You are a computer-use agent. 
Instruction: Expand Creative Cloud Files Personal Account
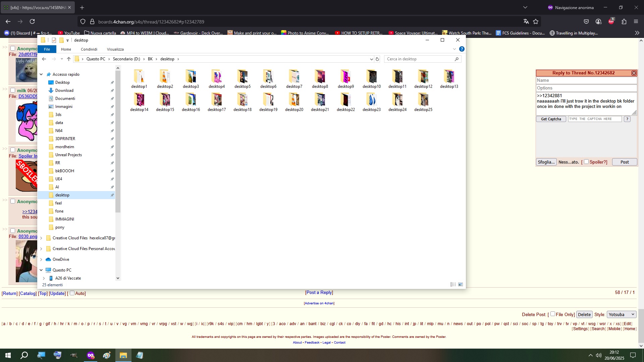41,249
